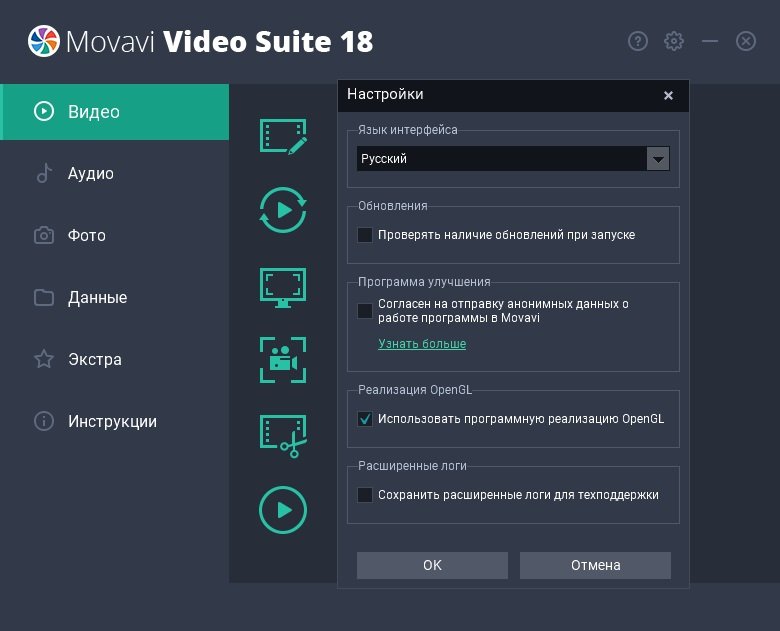
Task: Open the split video scissors icon
Action: [x=283, y=436]
